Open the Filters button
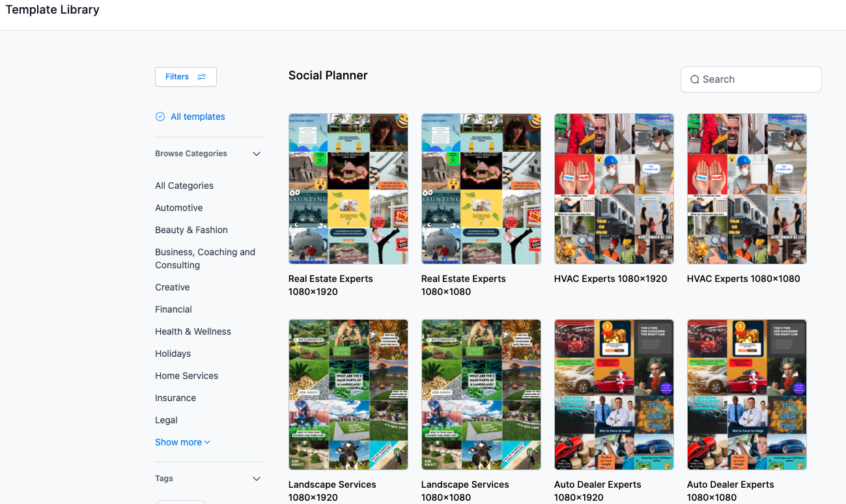Image resolution: width=846 pixels, height=504 pixels. point(186,77)
